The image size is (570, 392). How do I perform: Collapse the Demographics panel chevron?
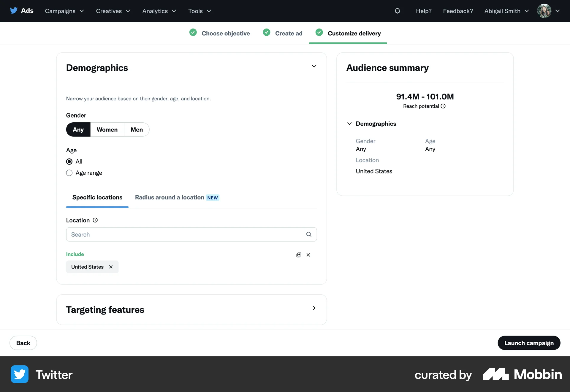[314, 66]
